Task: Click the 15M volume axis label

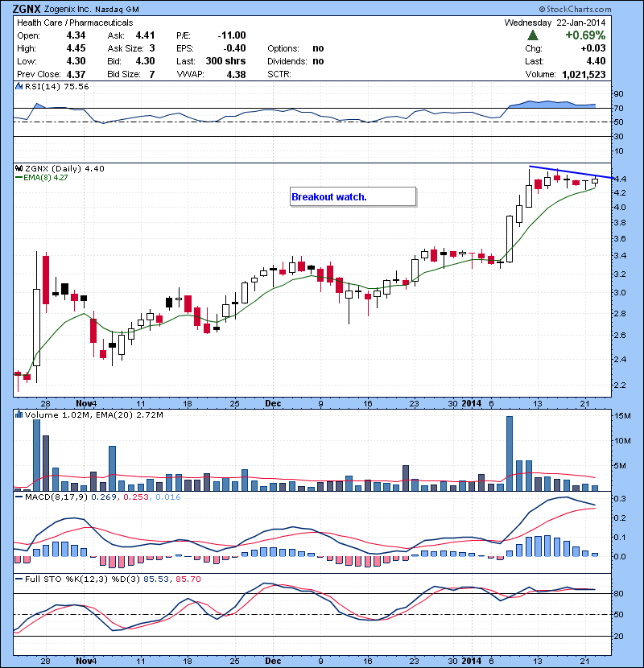Action: pyautogui.click(x=622, y=416)
